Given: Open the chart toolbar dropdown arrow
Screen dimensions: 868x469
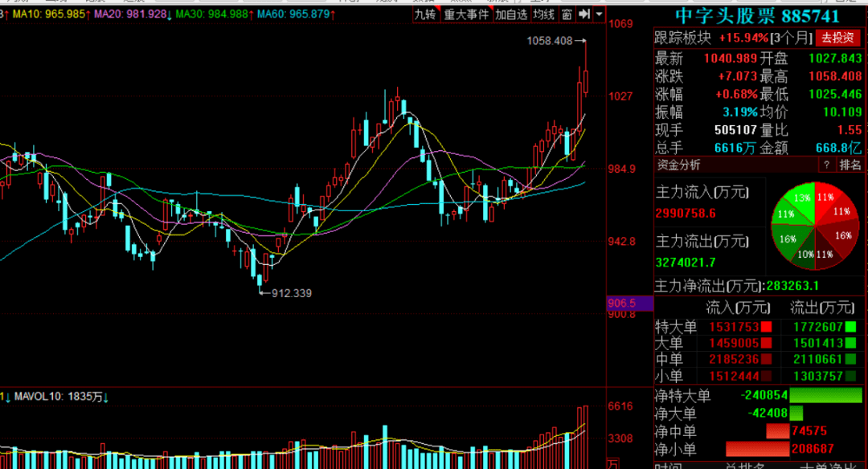Looking at the screenshot, I should [x=600, y=14].
